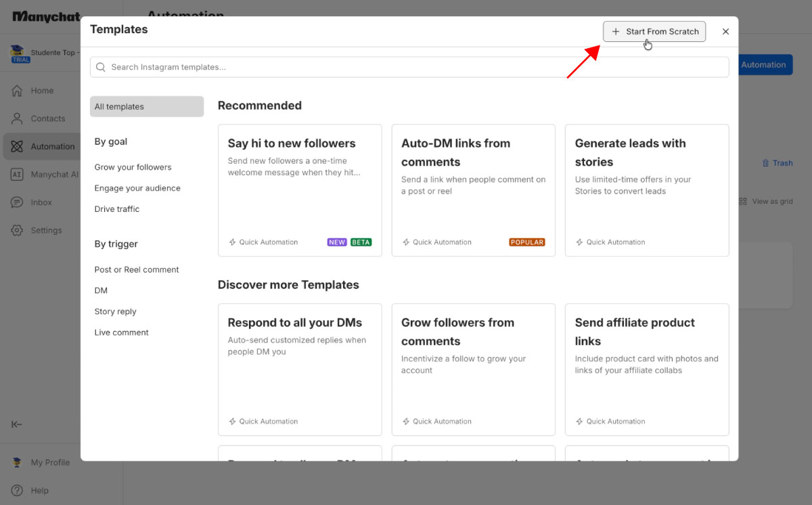
Task: Click Quick Automation bolt icon on Grow followers card
Action: (x=406, y=421)
